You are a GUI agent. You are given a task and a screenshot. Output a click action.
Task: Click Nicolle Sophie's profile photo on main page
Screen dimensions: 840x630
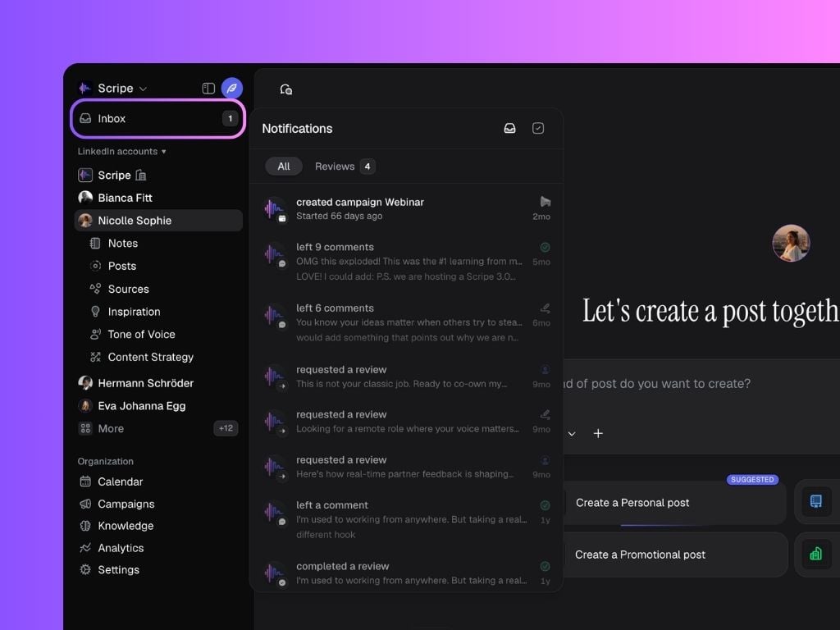pos(792,243)
